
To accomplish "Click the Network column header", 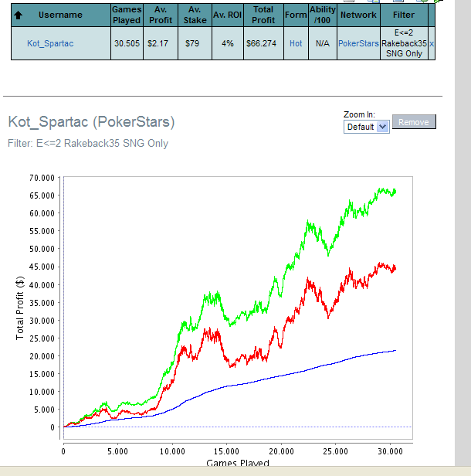I will pos(358,15).
